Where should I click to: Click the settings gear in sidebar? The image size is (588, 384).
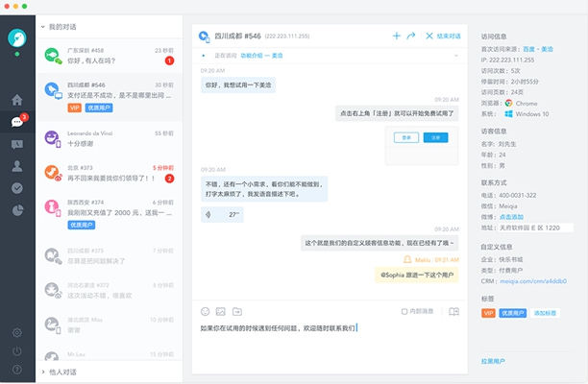coord(17,332)
